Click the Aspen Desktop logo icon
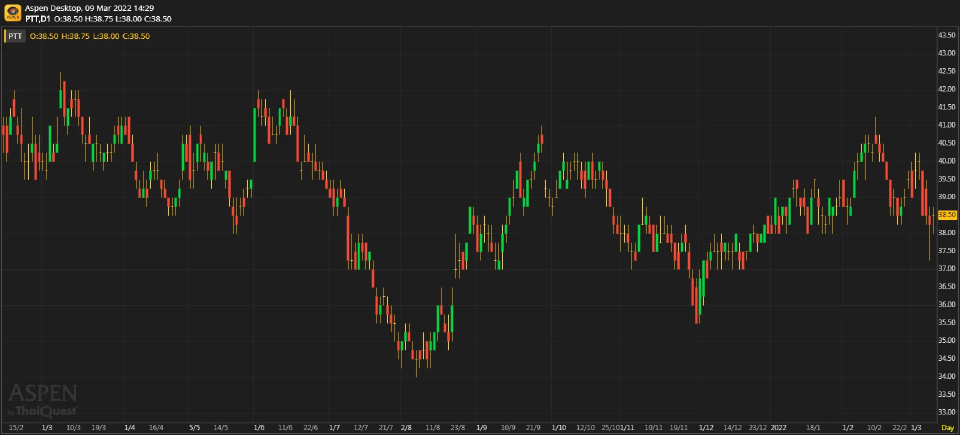Viewport: 960px width, 435px height. [12, 13]
